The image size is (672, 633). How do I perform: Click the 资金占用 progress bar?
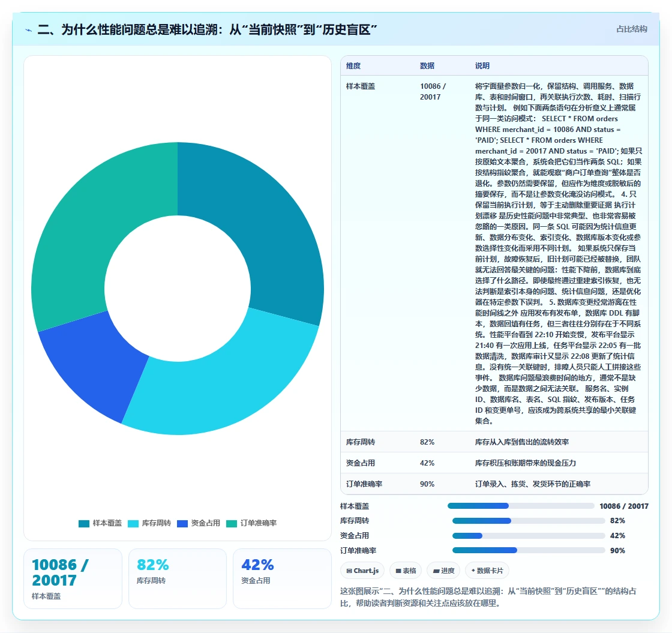pyautogui.click(x=529, y=536)
